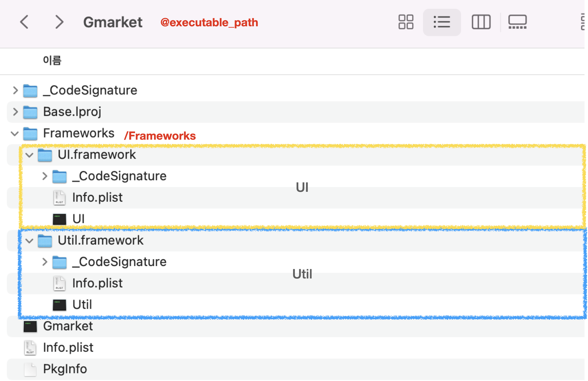Collapse the Frameworks folder
588x381 pixels.
[x=15, y=134]
